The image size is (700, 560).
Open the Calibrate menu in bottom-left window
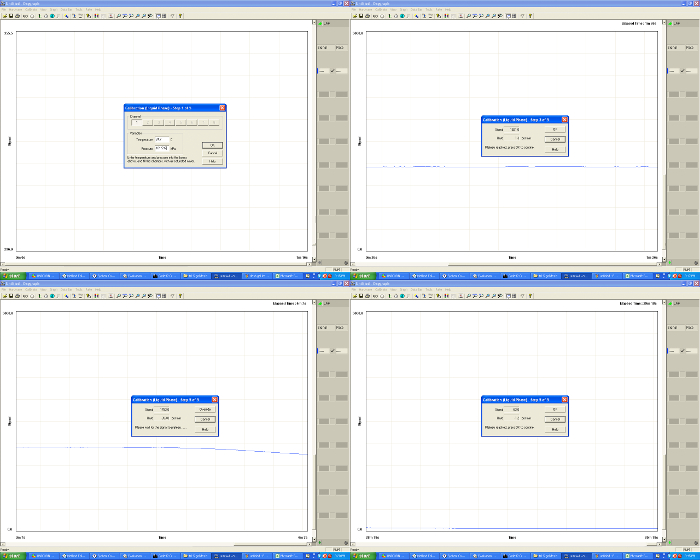(x=31, y=289)
